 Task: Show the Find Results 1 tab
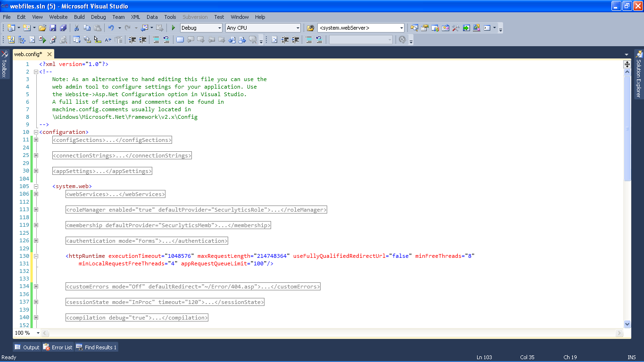(x=96, y=347)
